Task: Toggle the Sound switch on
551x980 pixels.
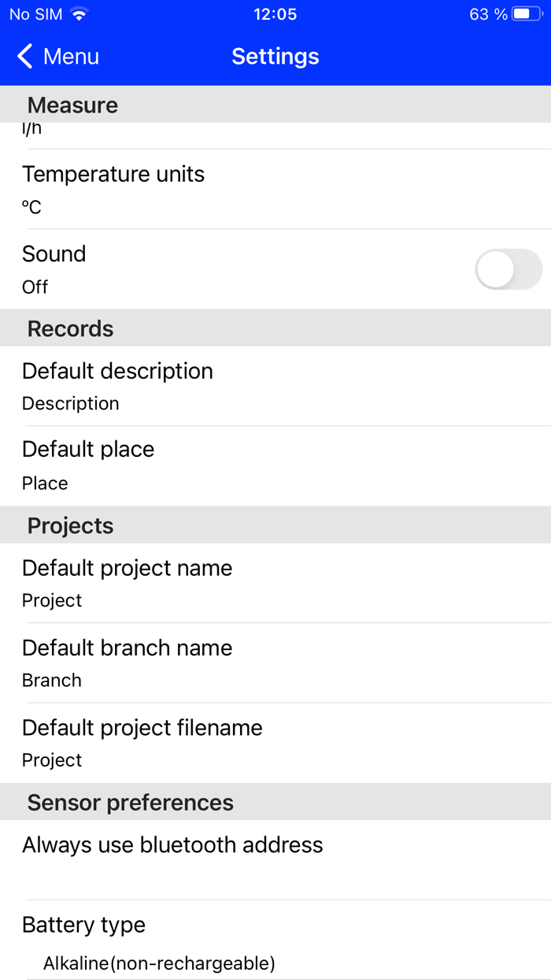Action: [508, 269]
